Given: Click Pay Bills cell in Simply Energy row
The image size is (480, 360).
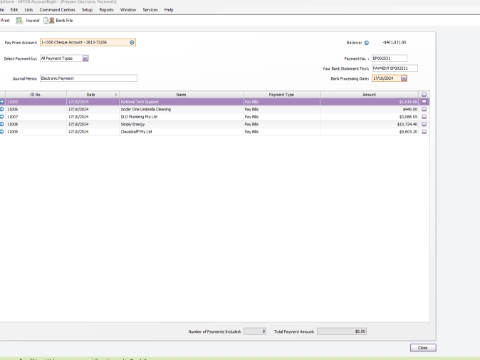Looking at the screenshot, I should pyautogui.click(x=282, y=124).
